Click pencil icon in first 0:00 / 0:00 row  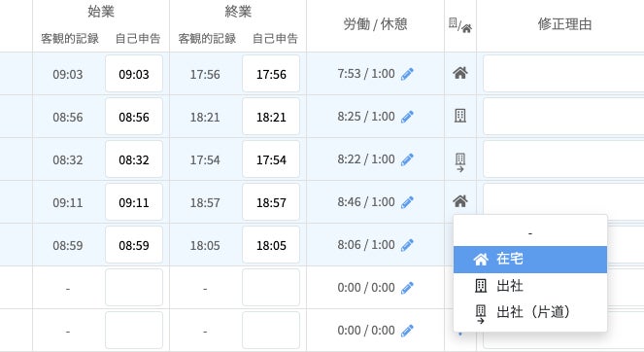(407, 288)
